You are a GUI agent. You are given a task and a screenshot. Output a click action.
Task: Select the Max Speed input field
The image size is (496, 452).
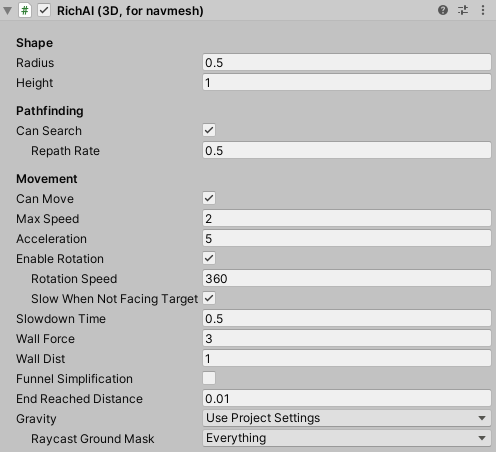(x=347, y=218)
